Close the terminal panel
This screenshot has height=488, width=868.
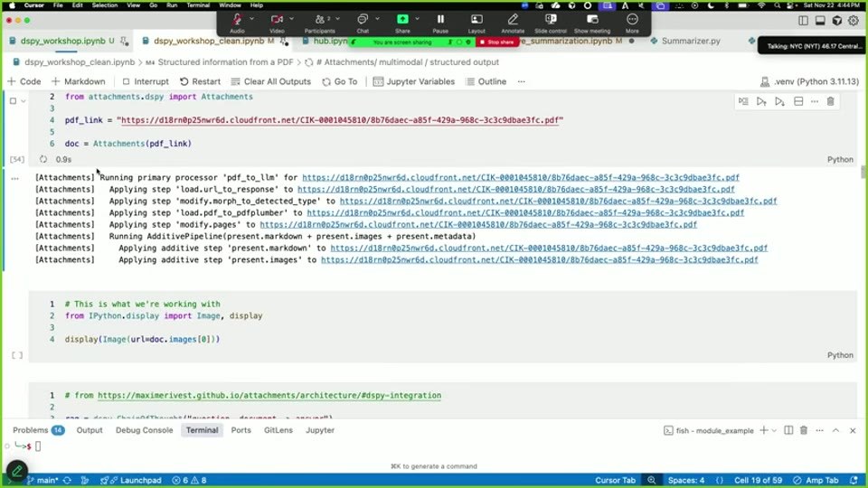coord(853,430)
